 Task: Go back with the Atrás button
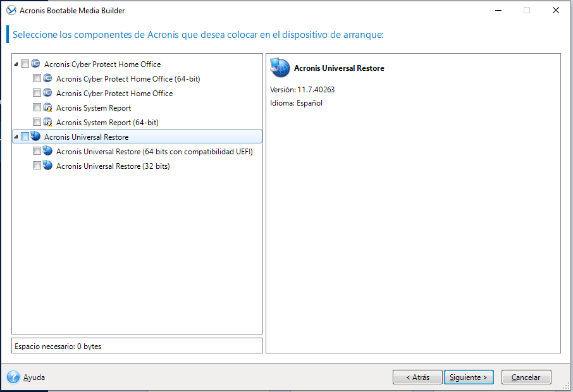pyautogui.click(x=417, y=377)
